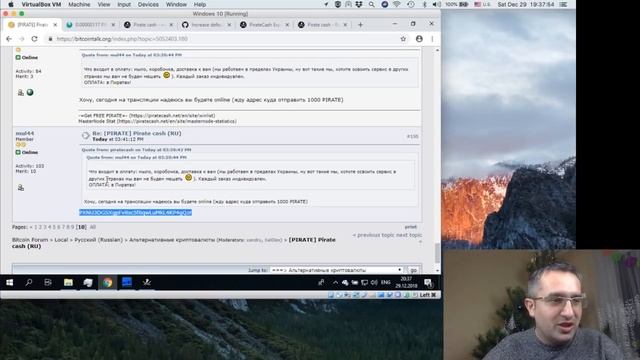
Task: Open the VirtualBox Devices menu
Action: click(148, 4)
